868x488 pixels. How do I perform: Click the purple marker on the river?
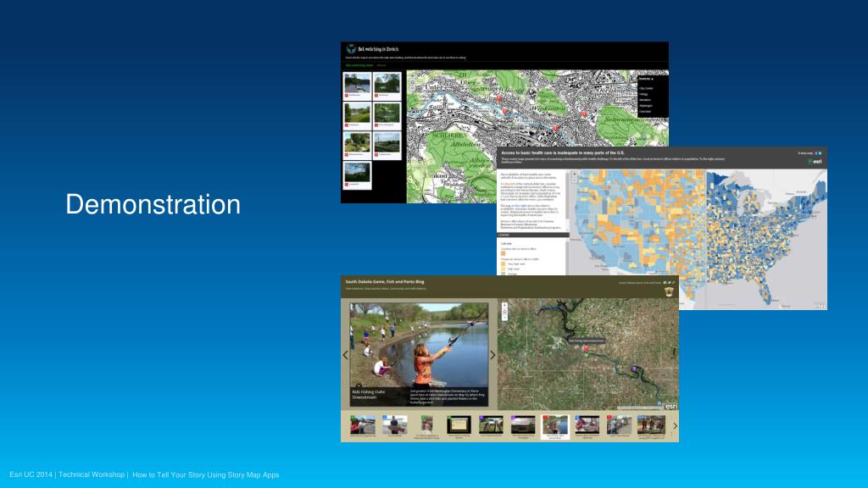pos(634,369)
